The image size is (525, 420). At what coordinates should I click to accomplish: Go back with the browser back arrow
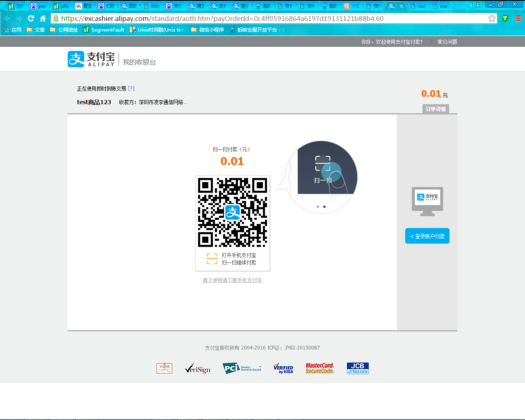7,18
